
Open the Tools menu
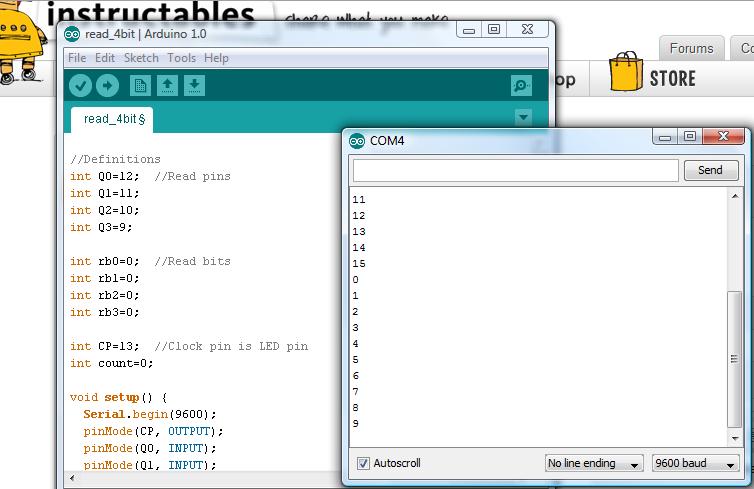(181, 58)
